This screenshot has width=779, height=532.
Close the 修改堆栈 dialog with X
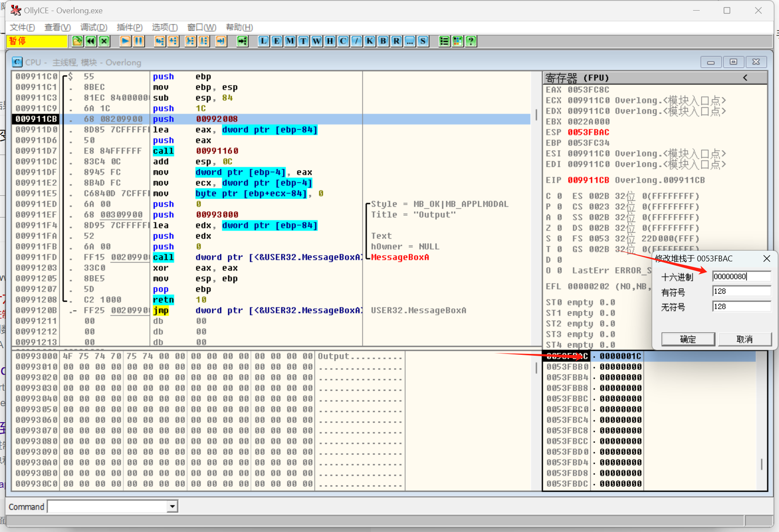coord(767,259)
